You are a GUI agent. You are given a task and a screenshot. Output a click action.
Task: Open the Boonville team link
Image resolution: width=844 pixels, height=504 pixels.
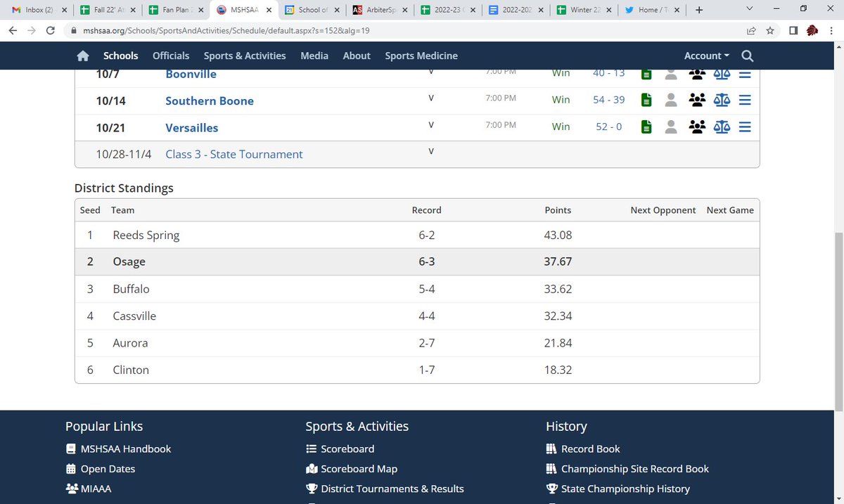191,74
